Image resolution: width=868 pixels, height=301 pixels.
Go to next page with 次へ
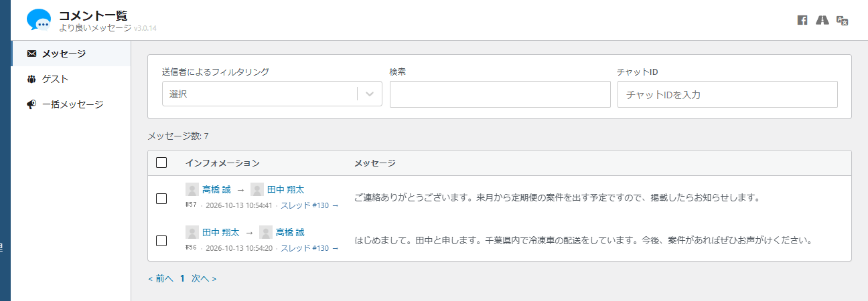coord(204,278)
